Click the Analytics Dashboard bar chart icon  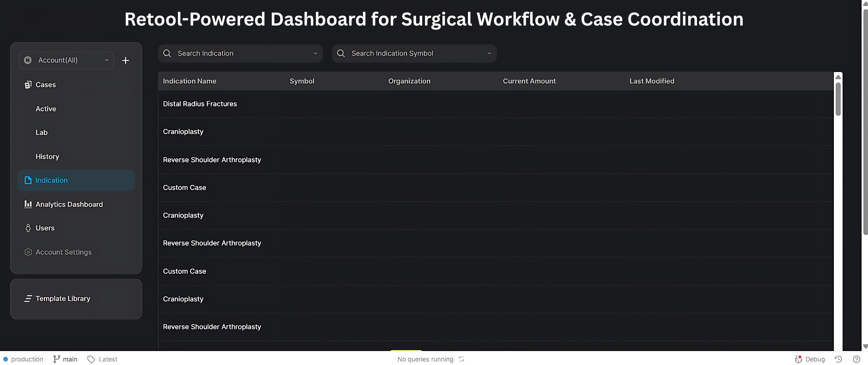tap(28, 204)
